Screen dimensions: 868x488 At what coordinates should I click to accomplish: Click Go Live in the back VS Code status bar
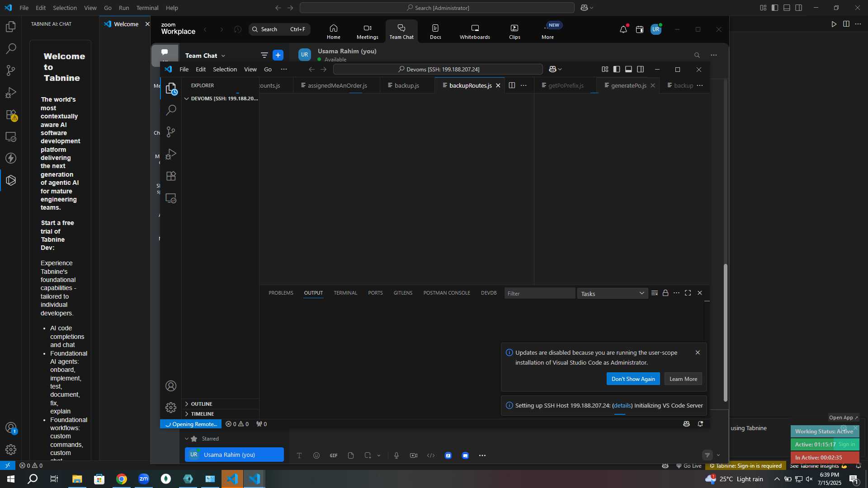689,466
